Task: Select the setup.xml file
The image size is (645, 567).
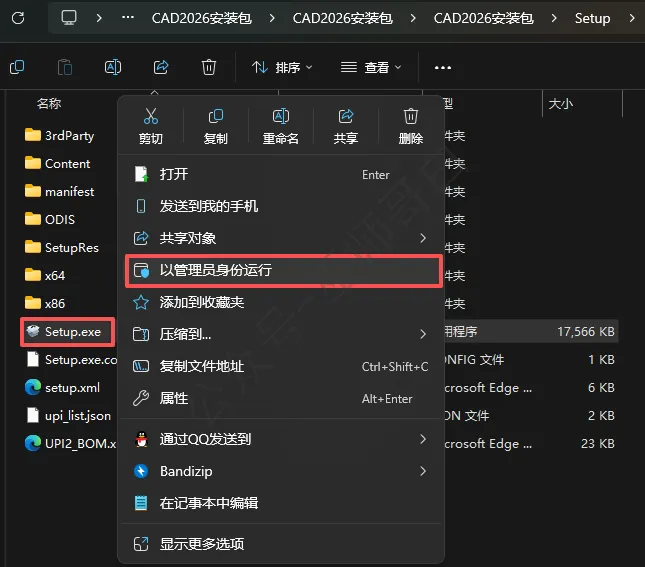Action: (63, 388)
